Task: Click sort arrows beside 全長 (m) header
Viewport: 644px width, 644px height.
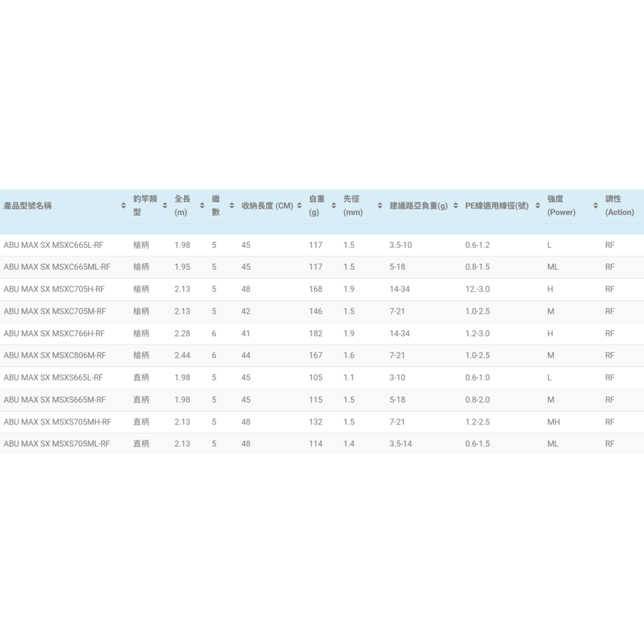Action: 202,205
